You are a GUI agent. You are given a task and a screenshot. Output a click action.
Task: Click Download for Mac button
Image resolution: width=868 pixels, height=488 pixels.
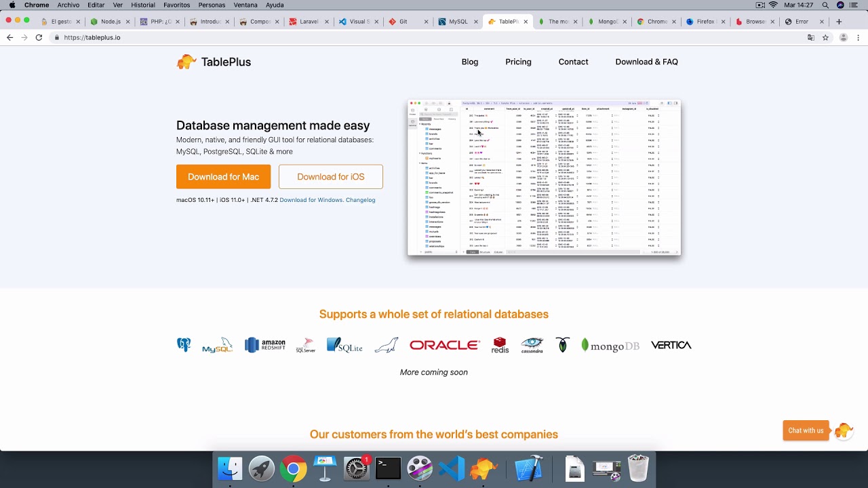point(223,177)
